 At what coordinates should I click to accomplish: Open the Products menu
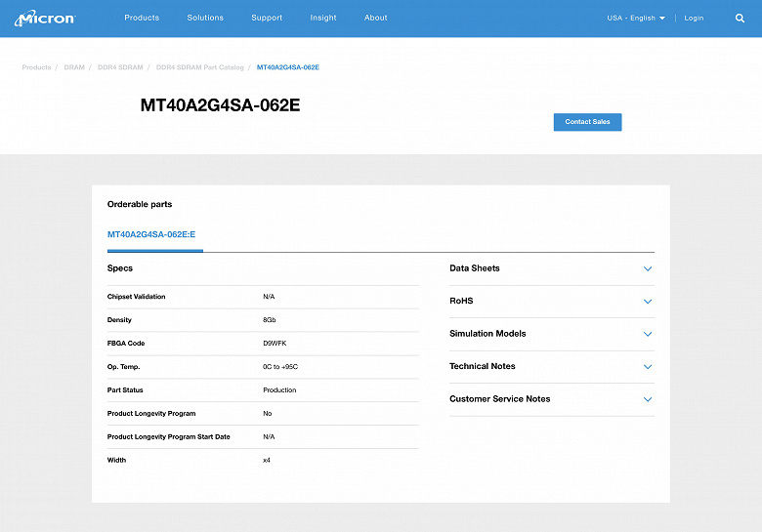(142, 18)
